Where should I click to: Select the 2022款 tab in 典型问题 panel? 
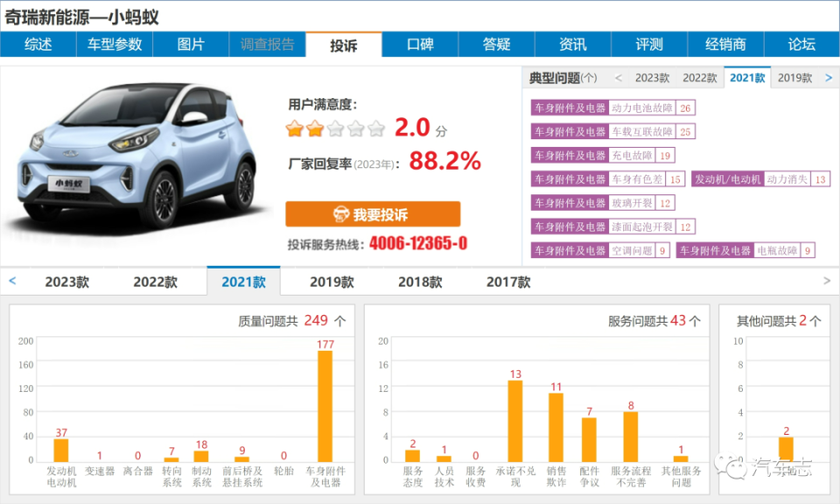click(699, 77)
